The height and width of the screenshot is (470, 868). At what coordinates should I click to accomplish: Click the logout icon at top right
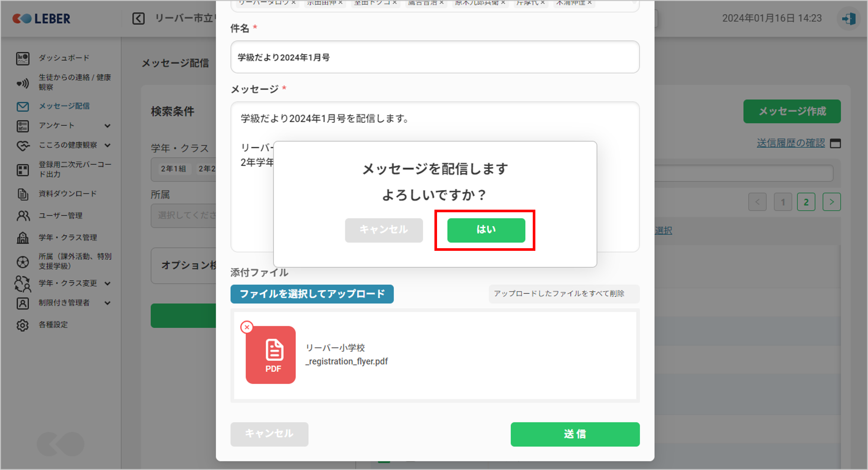pos(849,19)
